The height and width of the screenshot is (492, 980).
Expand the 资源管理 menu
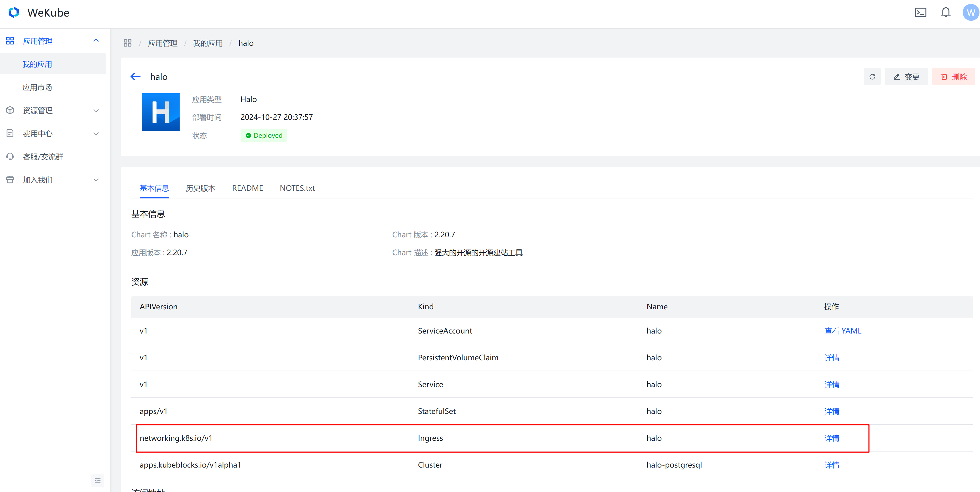[96, 110]
